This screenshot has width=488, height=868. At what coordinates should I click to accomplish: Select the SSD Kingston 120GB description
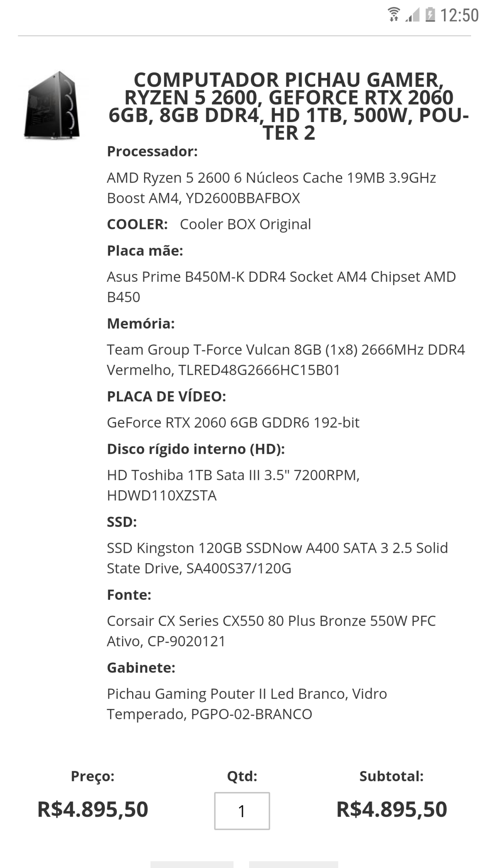point(277,558)
